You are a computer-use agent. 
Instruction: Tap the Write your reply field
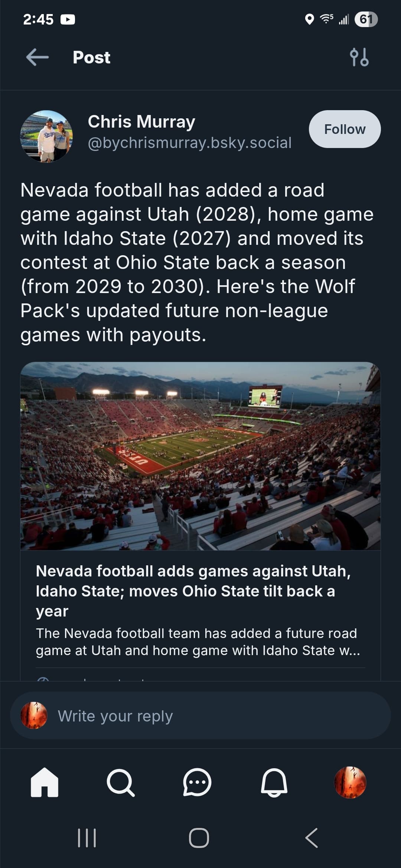[x=200, y=716]
